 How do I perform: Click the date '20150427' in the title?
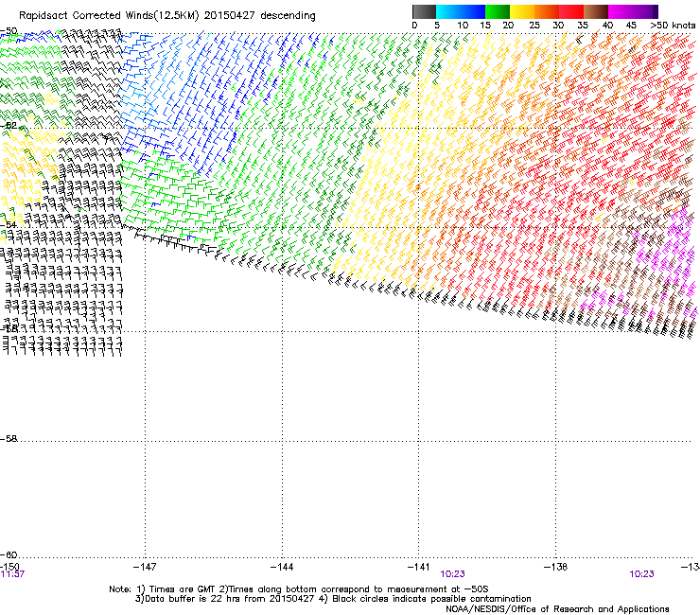(230, 16)
